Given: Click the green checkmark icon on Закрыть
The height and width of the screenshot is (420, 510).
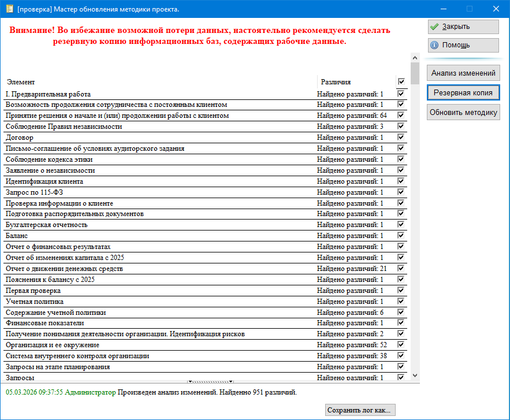Looking at the screenshot, I should 435,27.
